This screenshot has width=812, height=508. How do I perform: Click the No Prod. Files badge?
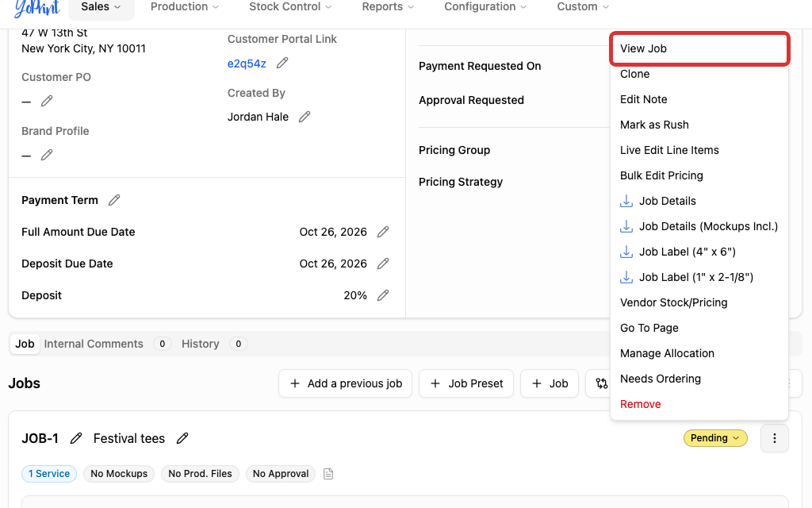(200, 474)
